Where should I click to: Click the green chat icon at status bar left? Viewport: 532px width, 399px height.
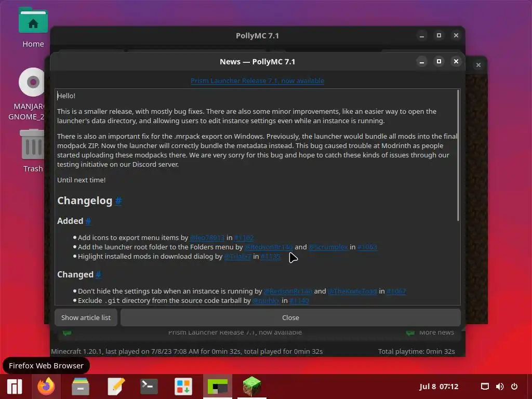[x=67, y=333]
